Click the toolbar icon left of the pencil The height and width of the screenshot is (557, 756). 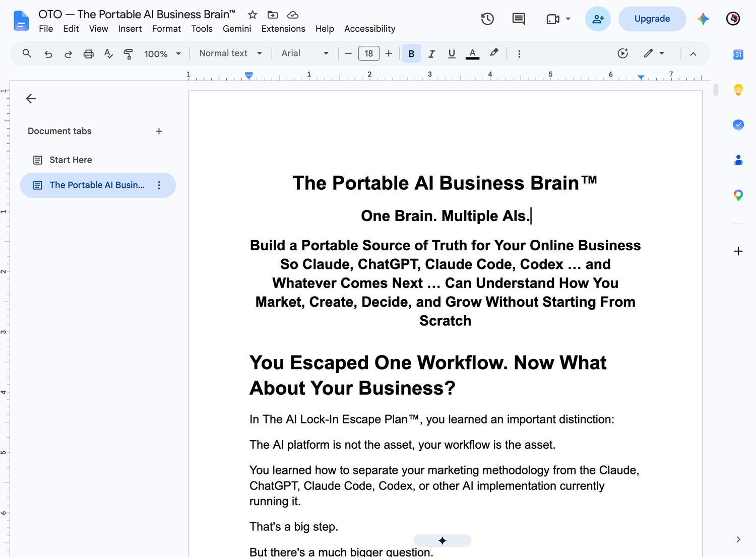click(x=623, y=53)
